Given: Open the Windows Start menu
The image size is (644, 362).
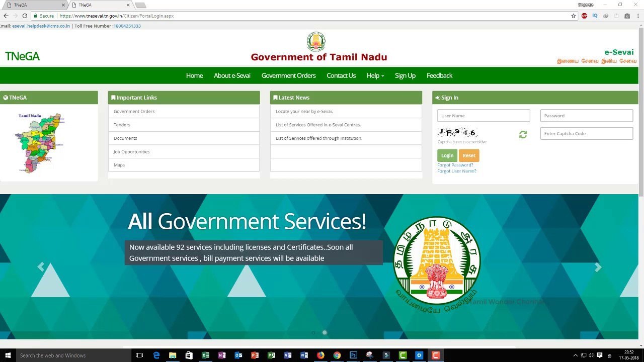Looking at the screenshot, I should pos(8,355).
